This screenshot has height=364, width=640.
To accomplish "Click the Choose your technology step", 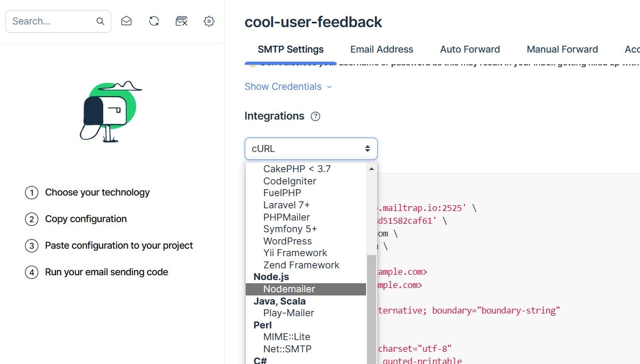I will [x=97, y=192].
